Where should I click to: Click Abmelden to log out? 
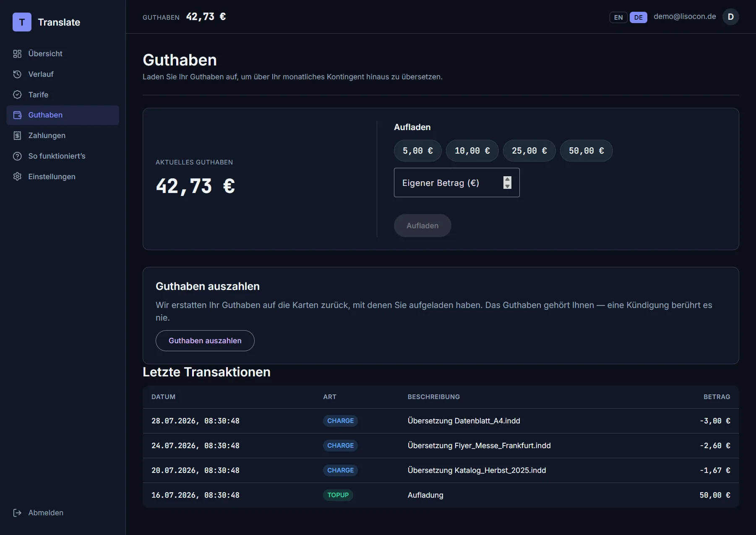63,513
